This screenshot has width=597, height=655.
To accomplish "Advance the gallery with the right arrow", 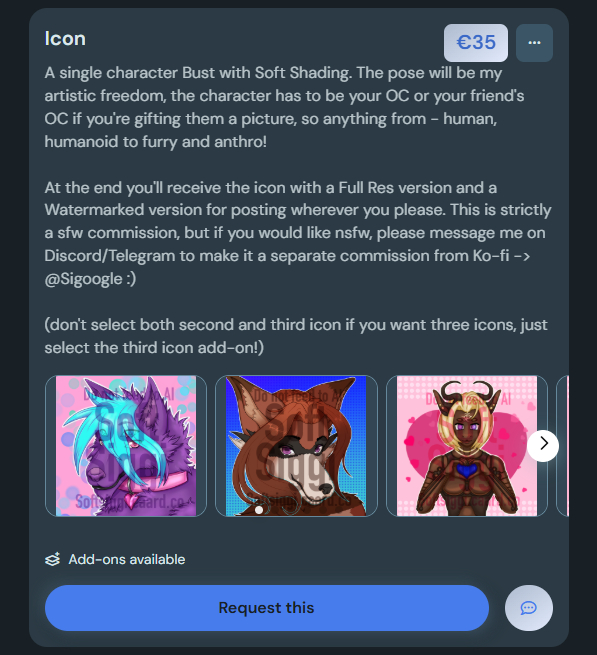I will (x=543, y=444).
